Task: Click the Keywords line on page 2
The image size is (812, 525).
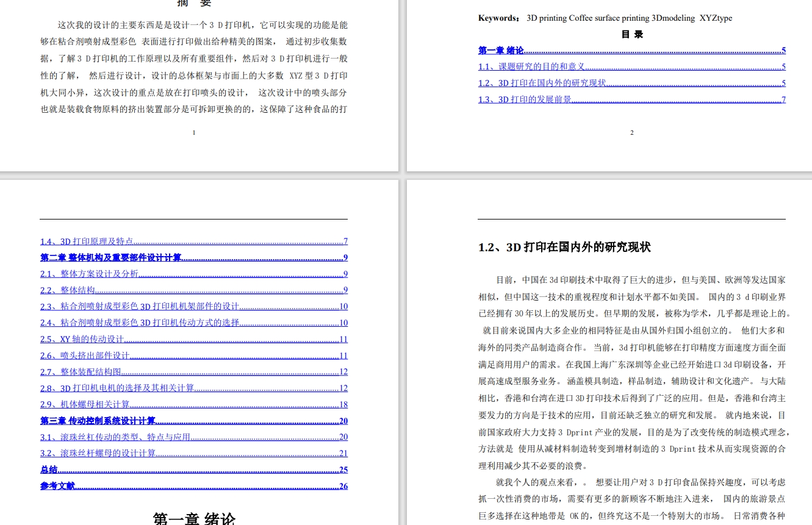Action: click(x=605, y=18)
